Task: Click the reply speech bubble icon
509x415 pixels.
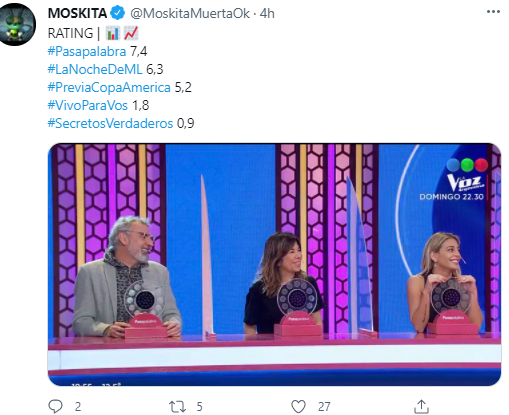Action: pos(55,406)
